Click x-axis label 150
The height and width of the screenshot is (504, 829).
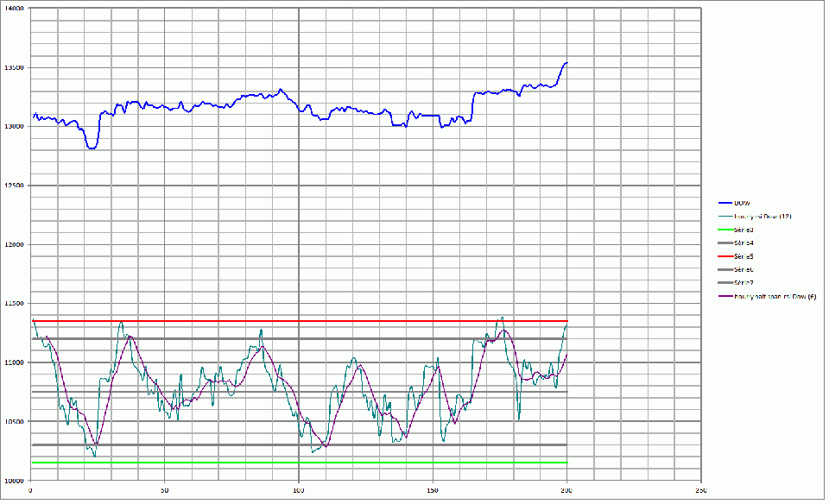click(433, 490)
